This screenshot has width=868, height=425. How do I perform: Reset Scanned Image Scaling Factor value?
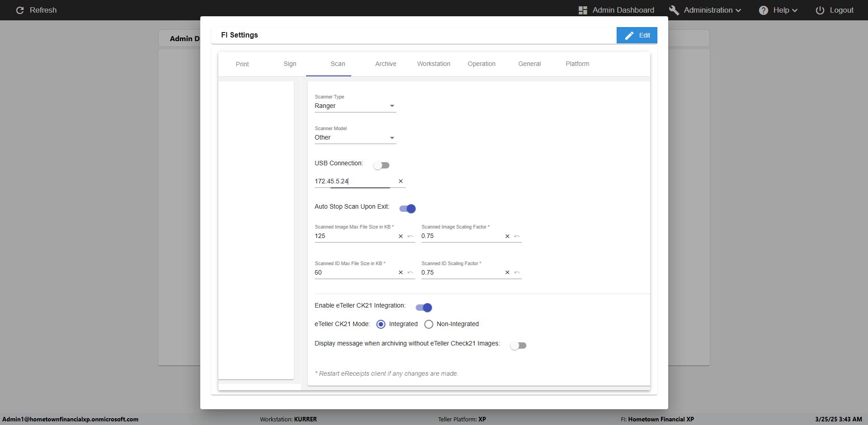tap(517, 236)
